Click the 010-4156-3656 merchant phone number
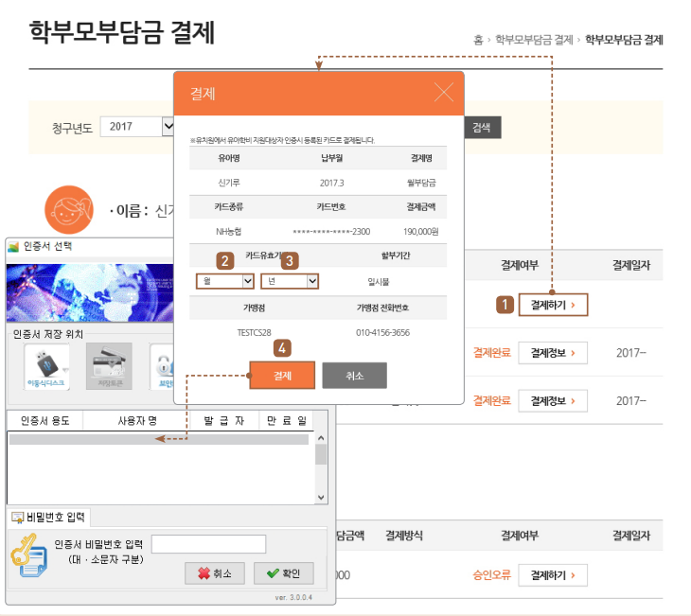691x616 pixels. pyautogui.click(x=383, y=333)
